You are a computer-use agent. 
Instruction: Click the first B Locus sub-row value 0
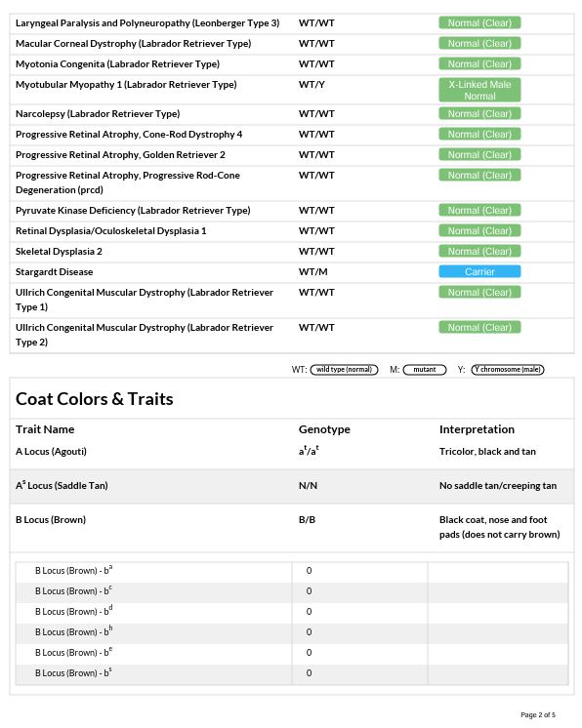tap(309, 571)
